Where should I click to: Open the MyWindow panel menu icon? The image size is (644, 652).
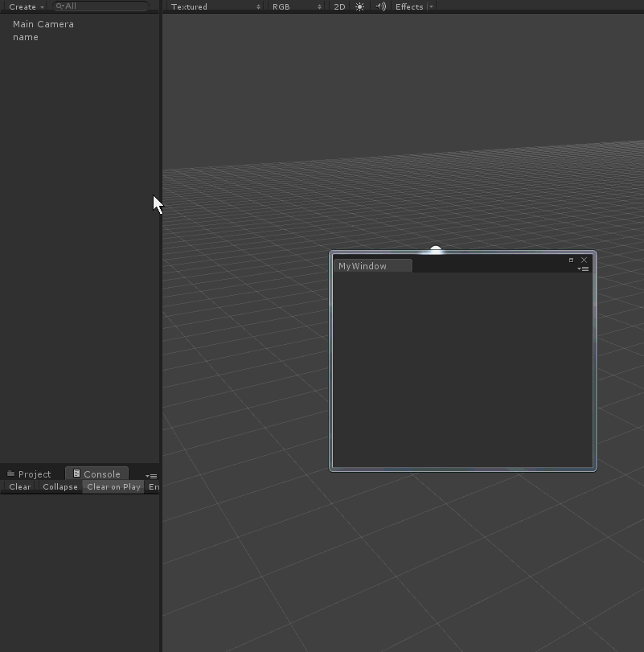click(x=582, y=268)
